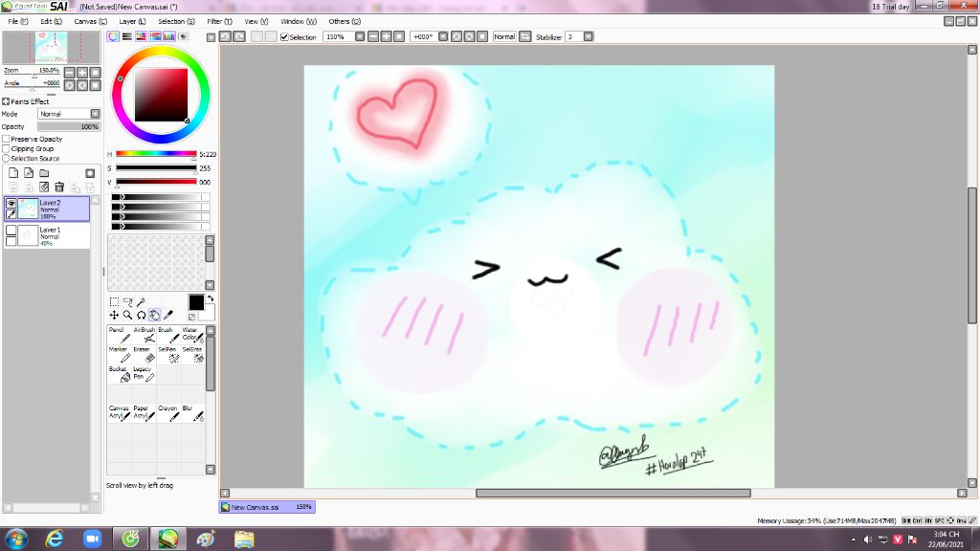Select the move tool
This screenshot has width=980, height=551.
pos(114,316)
